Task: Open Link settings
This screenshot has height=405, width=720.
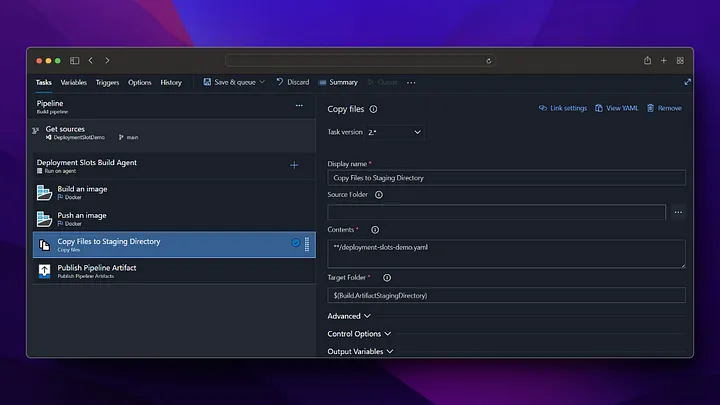Action: pyautogui.click(x=563, y=108)
